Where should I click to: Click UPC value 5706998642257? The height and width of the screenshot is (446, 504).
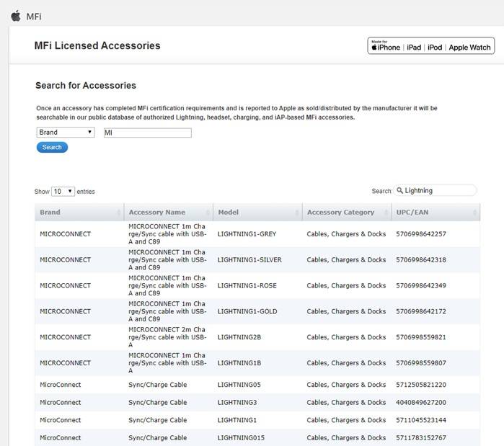421,234
